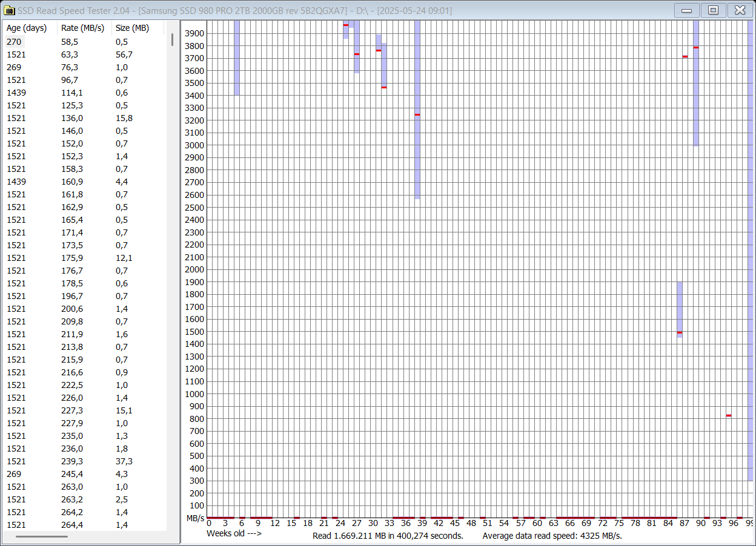The width and height of the screenshot is (756, 546).
Task: Click the size value 12,1
Action: coord(124,258)
